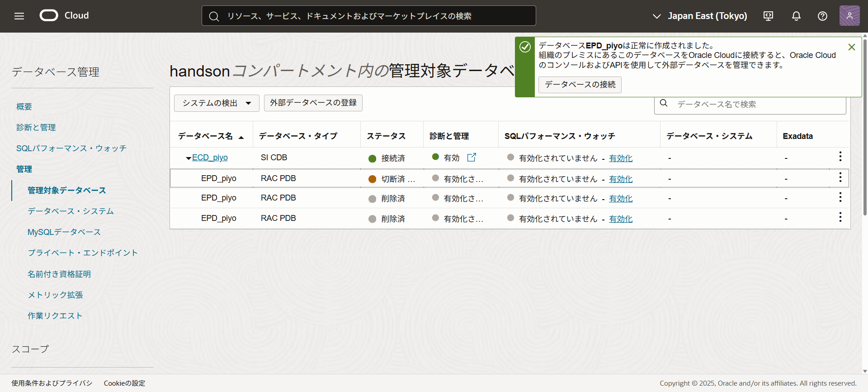This screenshot has width=868, height=392.
Task: Open actions menu for ECD_piyo row
Action: click(840, 157)
